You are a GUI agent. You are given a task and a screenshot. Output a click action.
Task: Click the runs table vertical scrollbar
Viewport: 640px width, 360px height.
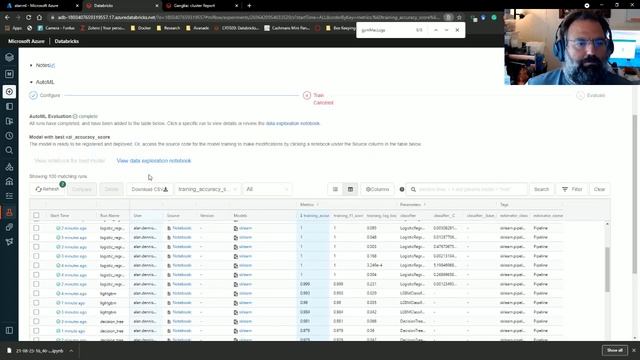[x=607, y=269]
